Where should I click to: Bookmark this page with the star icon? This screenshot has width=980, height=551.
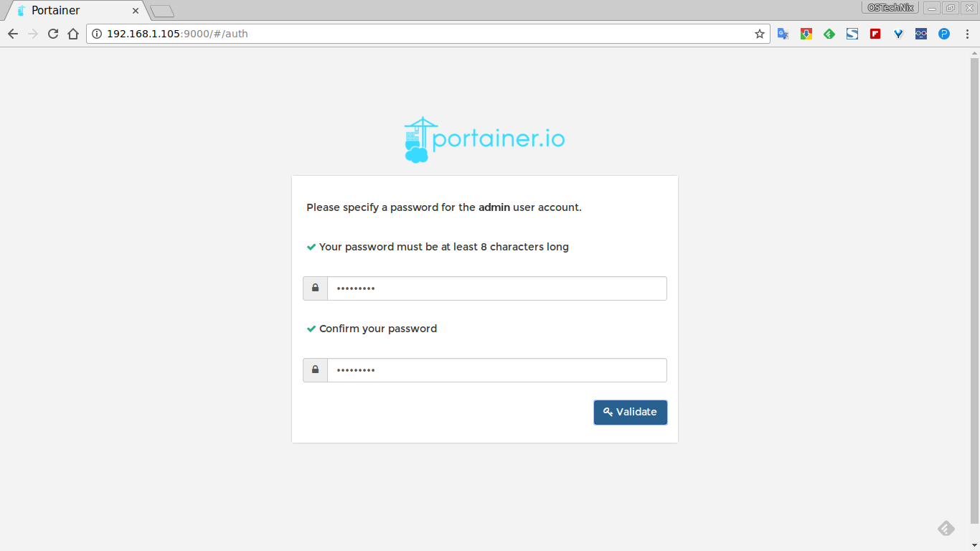click(x=760, y=34)
